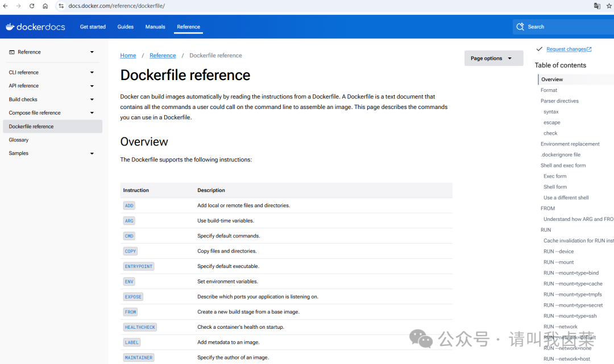
Task: Open the Get started tab
Action: pos(93,27)
